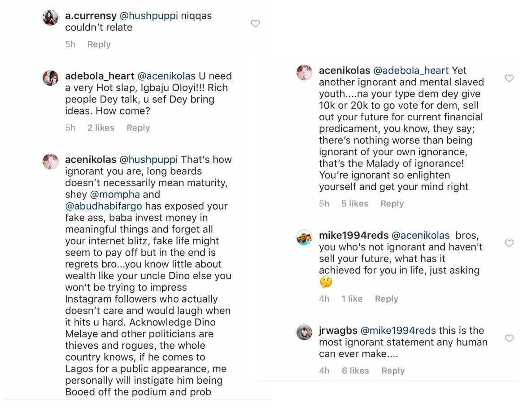Open jrwagbs avatar image
This screenshot has height=403, width=532.
[x=304, y=332]
